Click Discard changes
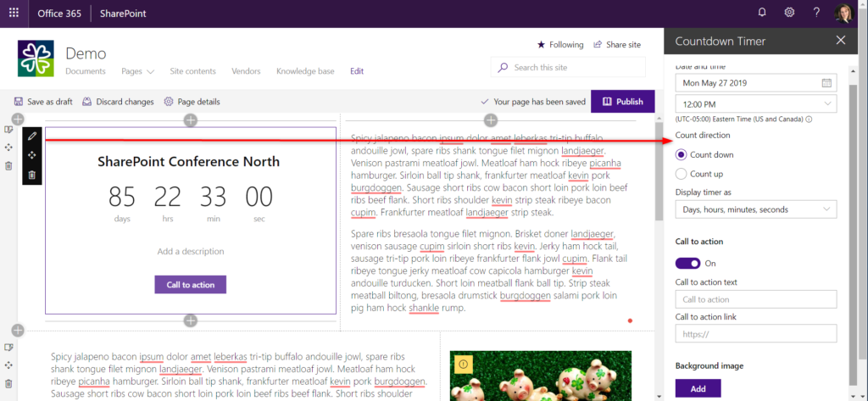 pos(118,102)
